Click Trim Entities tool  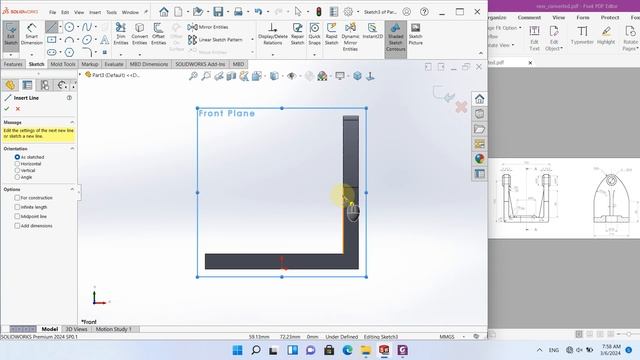(121, 34)
